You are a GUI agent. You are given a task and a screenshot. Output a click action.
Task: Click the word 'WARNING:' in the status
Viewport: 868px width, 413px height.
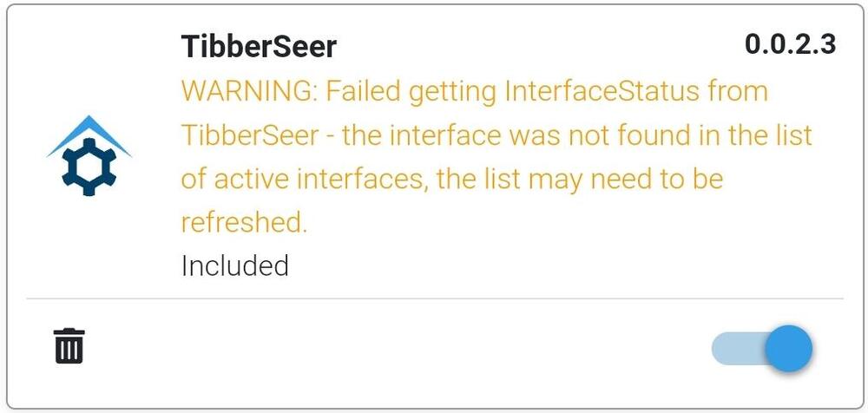pyautogui.click(x=248, y=91)
